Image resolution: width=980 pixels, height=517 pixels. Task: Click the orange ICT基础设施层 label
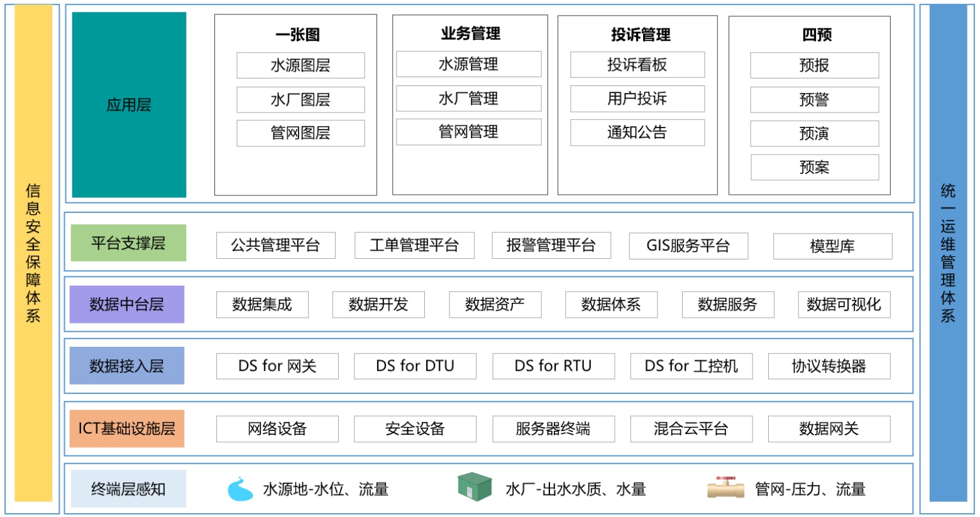[x=126, y=428]
